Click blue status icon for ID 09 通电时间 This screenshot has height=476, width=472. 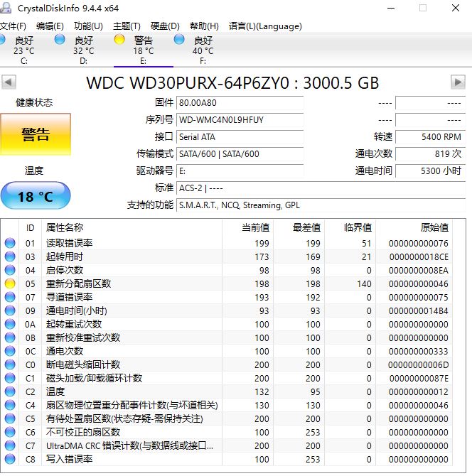pyautogui.click(x=10, y=310)
